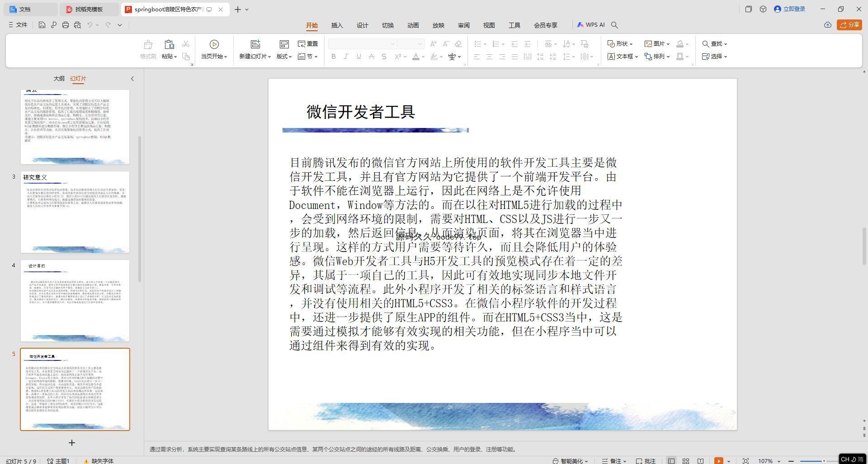Click the Print Preview icon
868x464 pixels.
tap(77, 25)
